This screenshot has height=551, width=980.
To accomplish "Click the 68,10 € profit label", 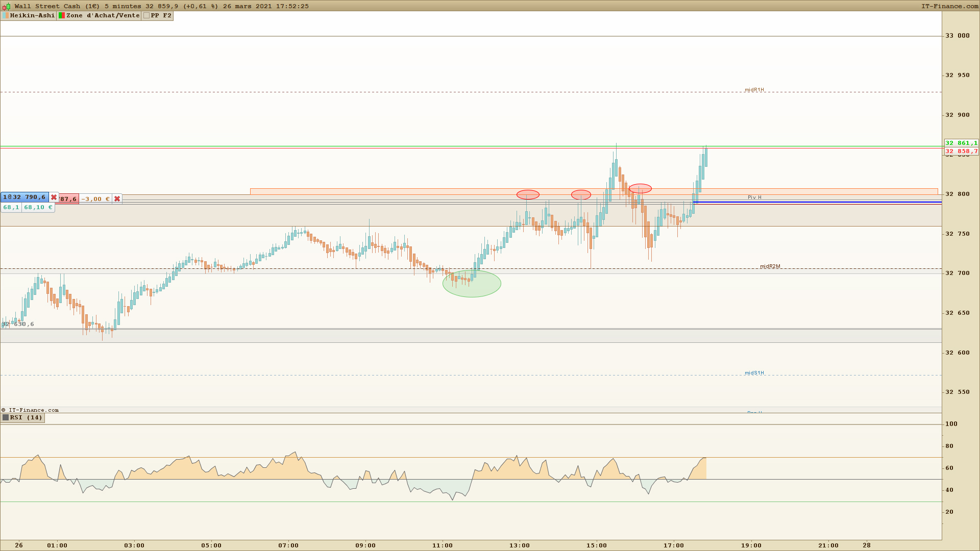I will pos(38,208).
